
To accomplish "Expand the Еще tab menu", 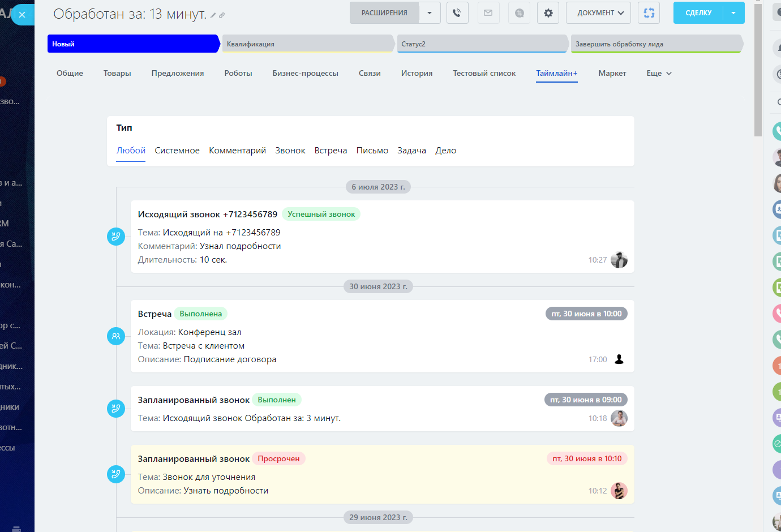I will 659,74.
